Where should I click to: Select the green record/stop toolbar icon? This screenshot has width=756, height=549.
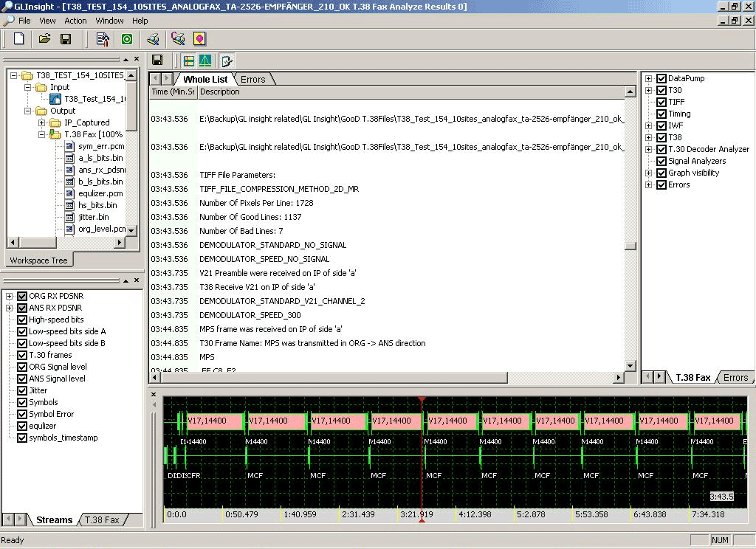(x=126, y=38)
